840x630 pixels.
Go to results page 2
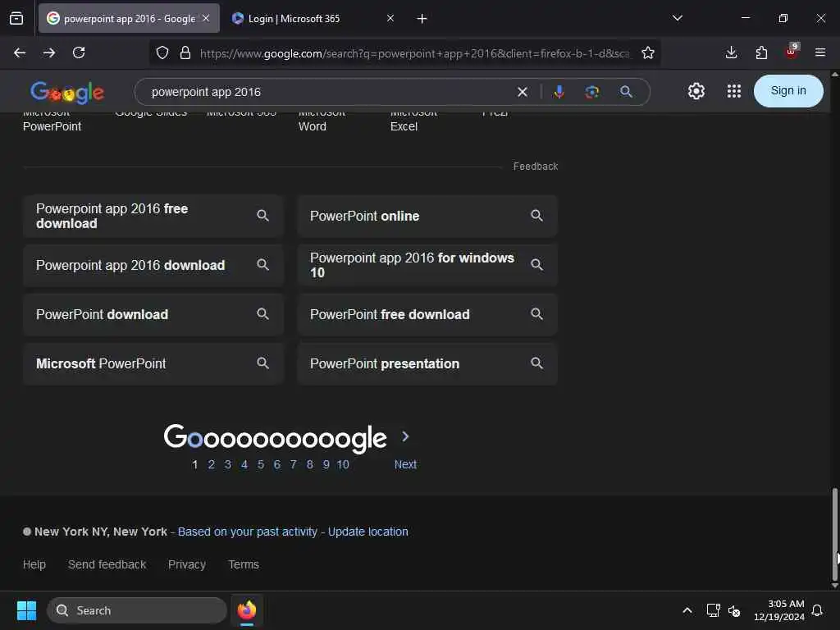[x=211, y=464]
